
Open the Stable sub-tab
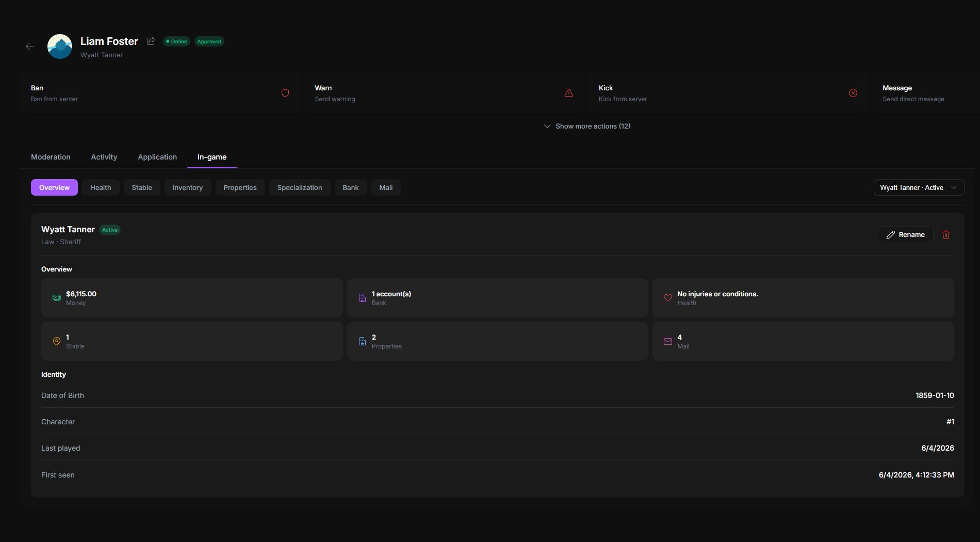(x=142, y=187)
